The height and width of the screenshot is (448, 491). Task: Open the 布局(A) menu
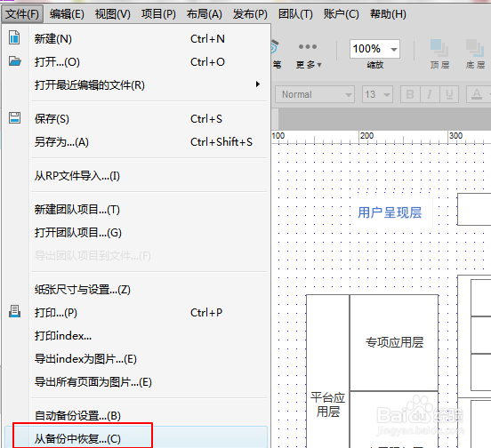[205, 14]
